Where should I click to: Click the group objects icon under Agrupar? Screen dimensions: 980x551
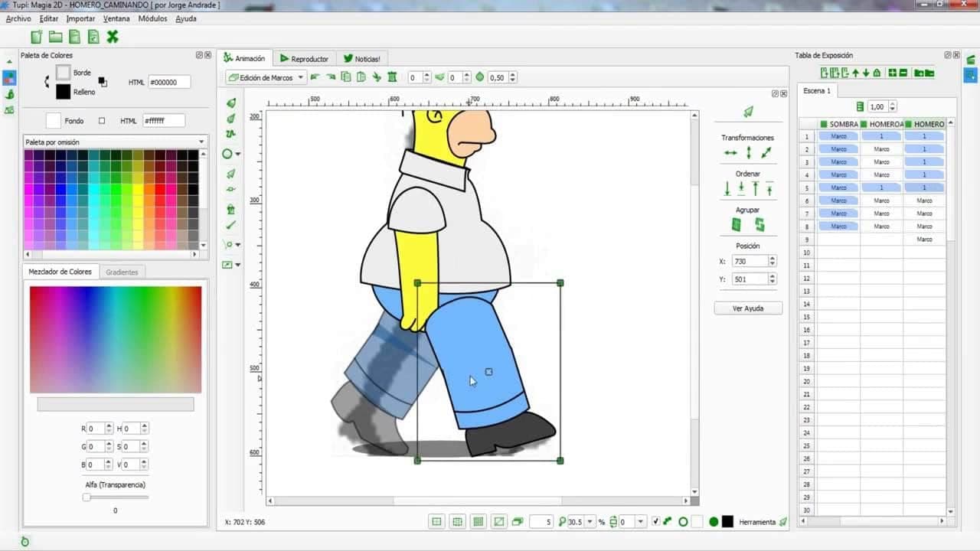737,225
